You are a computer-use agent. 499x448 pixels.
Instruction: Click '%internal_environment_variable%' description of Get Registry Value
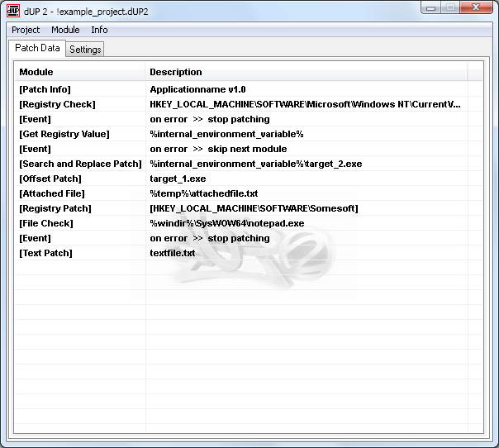[226, 134]
